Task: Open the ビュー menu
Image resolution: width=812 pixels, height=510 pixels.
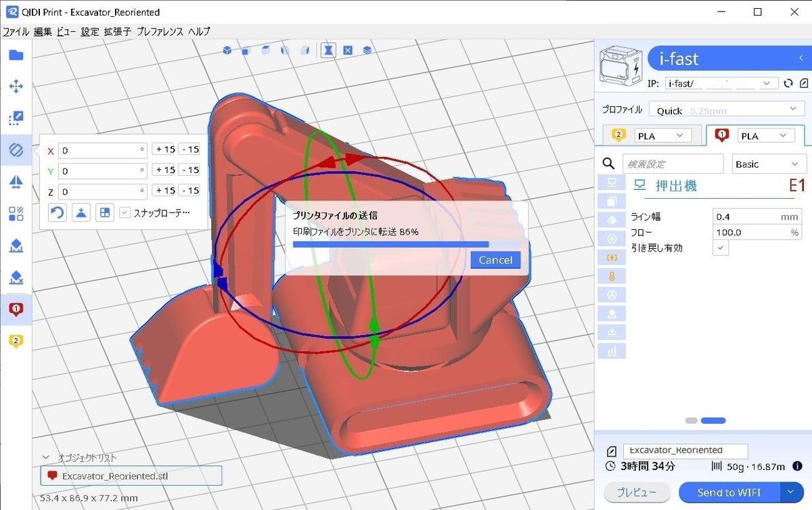Action: pyautogui.click(x=65, y=31)
